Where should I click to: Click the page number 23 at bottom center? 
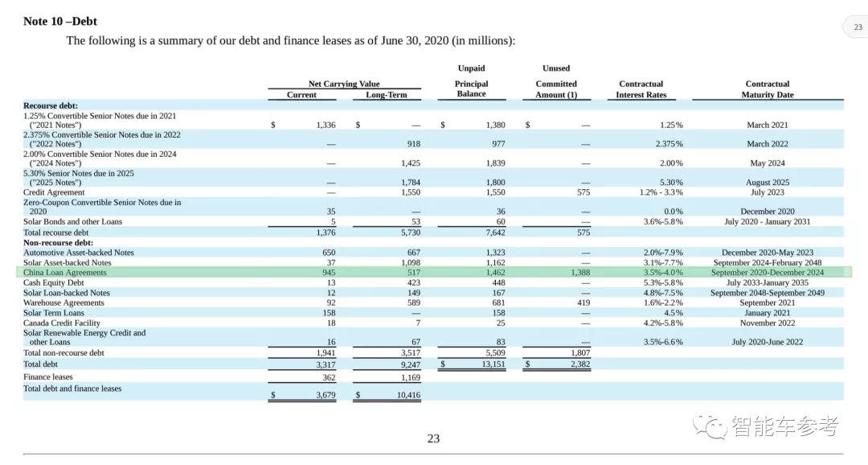433,438
